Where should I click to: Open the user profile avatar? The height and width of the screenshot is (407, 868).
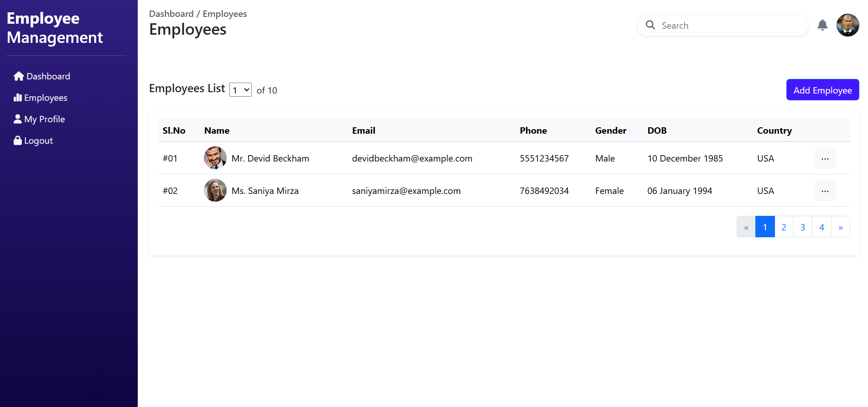click(847, 25)
